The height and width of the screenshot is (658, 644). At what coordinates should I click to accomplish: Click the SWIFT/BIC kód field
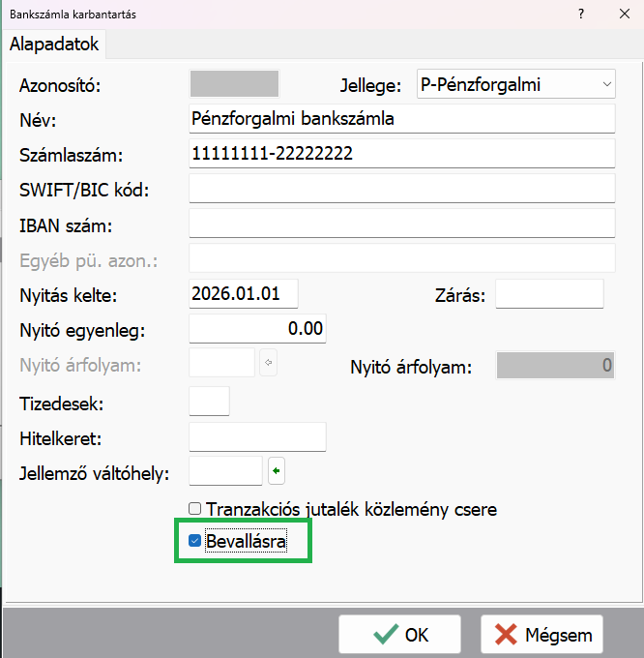(401, 189)
